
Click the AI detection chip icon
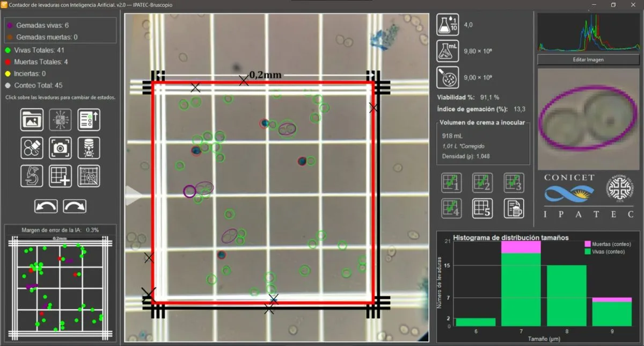coord(60,119)
